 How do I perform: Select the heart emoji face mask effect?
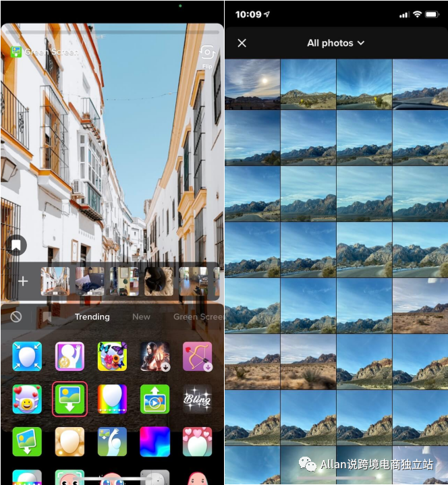pos(27,399)
